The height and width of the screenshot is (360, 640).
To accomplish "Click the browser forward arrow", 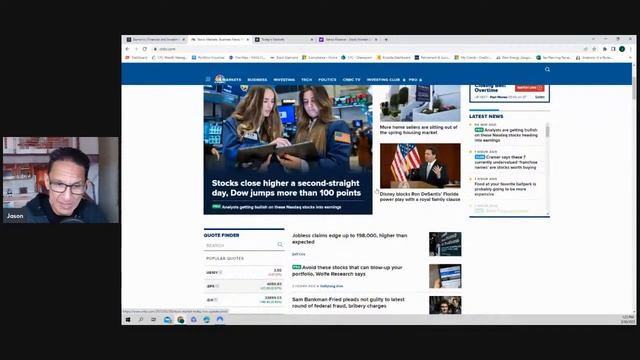I will [136, 49].
